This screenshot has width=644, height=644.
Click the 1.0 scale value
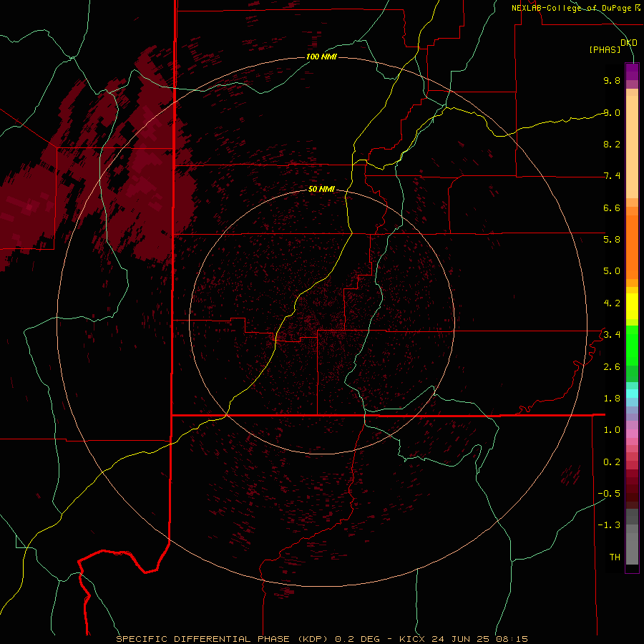coord(612,430)
